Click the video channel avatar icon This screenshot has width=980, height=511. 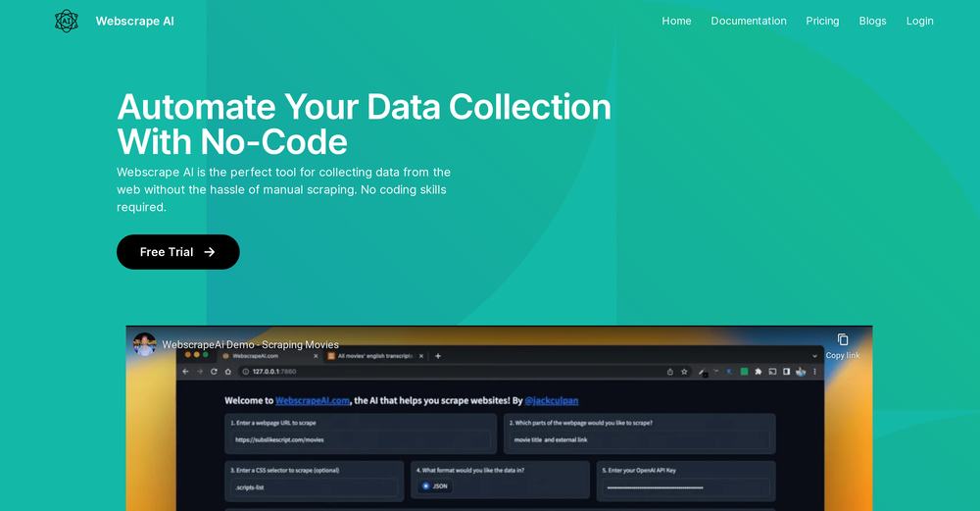tap(145, 344)
